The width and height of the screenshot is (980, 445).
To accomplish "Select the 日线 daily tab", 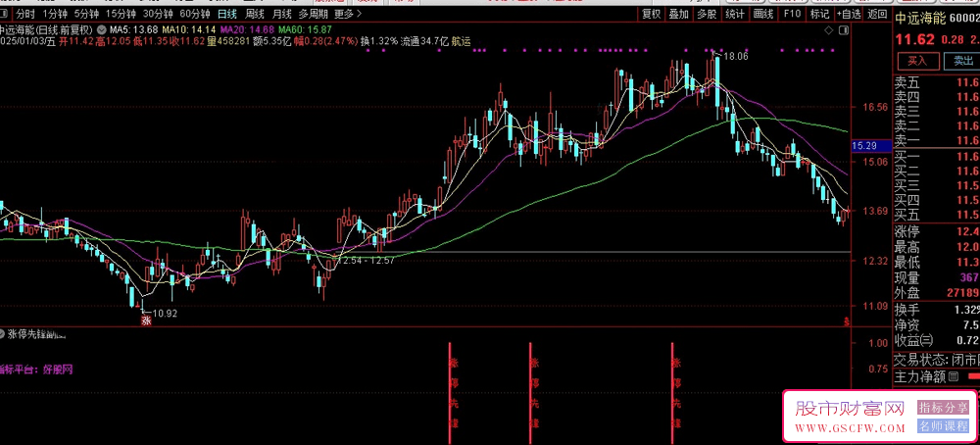I will coord(227,14).
